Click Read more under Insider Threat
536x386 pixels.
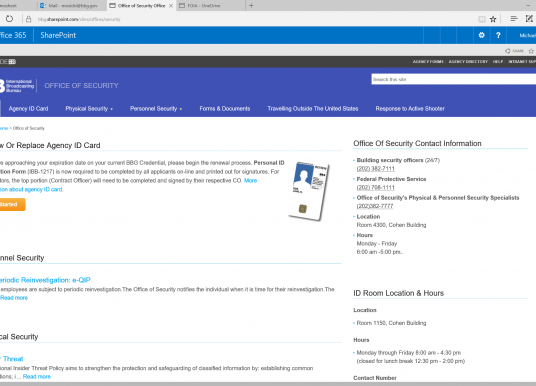point(37,377)
